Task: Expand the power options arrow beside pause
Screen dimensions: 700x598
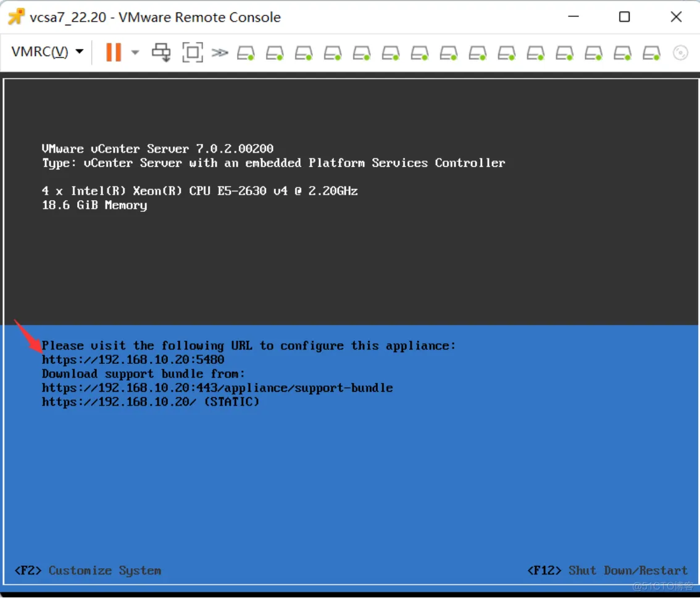Action: pos(135,53)
